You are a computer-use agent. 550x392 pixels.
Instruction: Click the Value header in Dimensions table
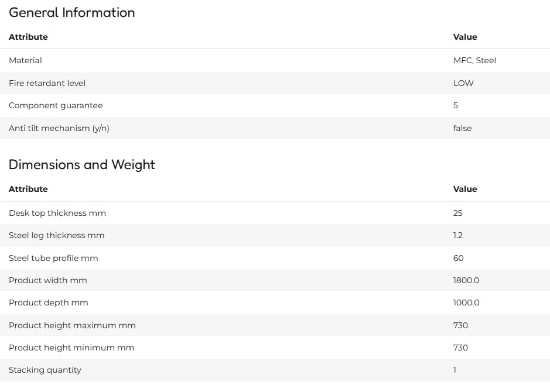(x=464, y=189)
